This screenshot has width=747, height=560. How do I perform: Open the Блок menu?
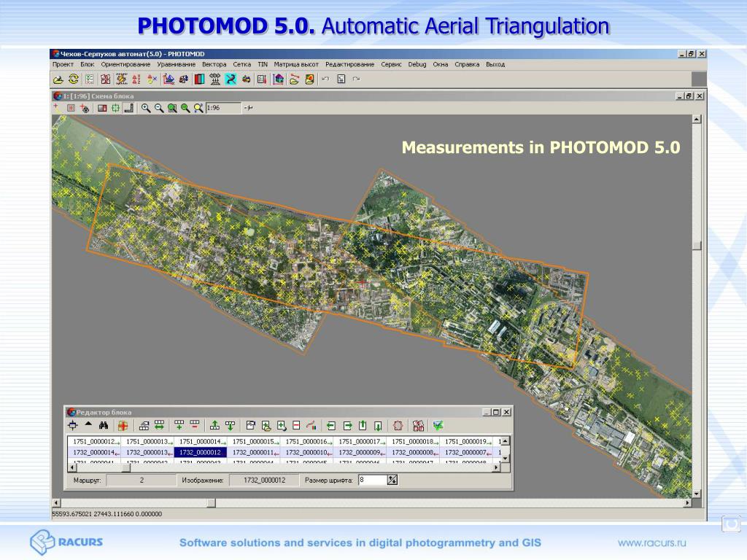point(88,64)
